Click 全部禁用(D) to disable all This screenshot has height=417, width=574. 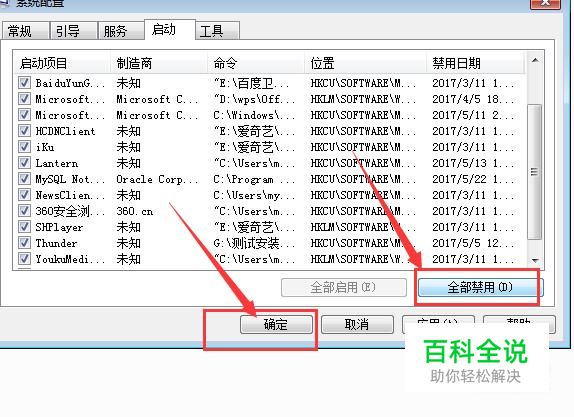480,287
